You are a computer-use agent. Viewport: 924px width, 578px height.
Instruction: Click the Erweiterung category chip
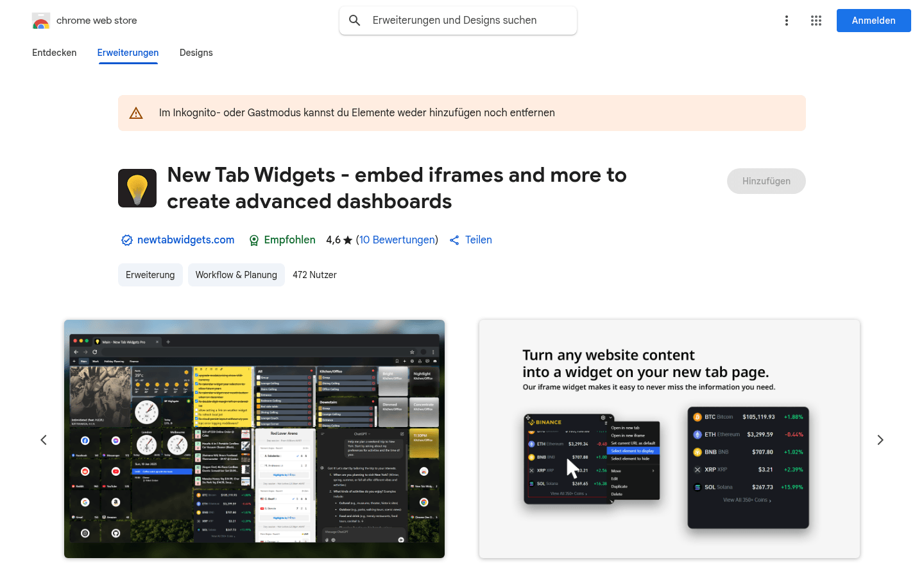[x=150, y=275]
